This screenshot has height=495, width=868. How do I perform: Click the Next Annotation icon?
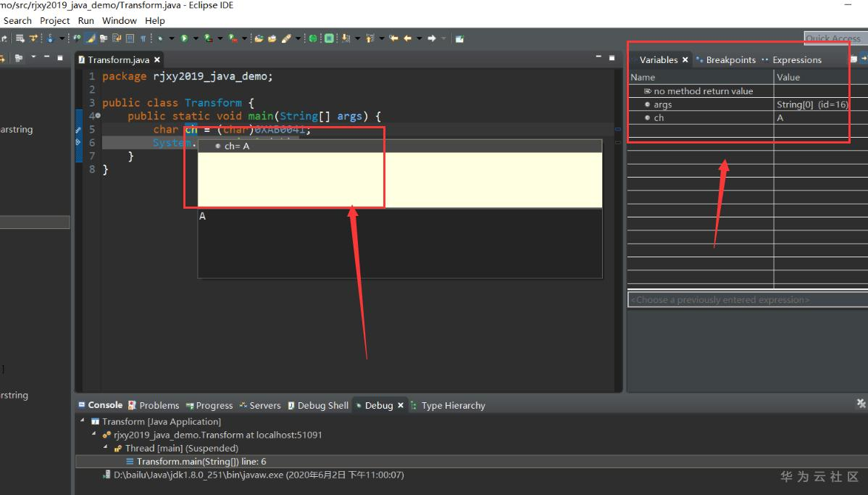tap(345, 38)
